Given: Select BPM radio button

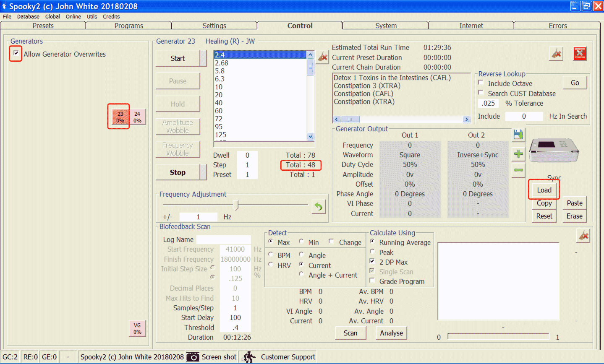Looking at the screenshot, I should click(x=271, y=255).
